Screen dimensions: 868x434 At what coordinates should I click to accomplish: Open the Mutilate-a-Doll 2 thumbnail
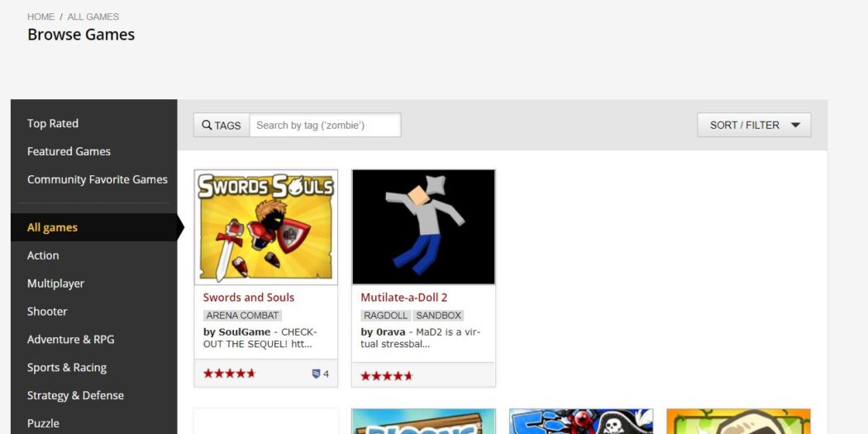[x=423, y=227]
